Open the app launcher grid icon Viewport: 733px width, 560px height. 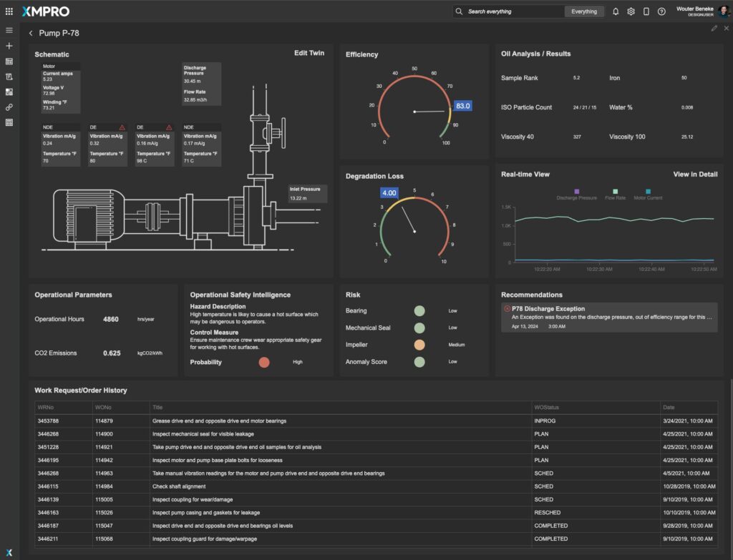[9, 11]
